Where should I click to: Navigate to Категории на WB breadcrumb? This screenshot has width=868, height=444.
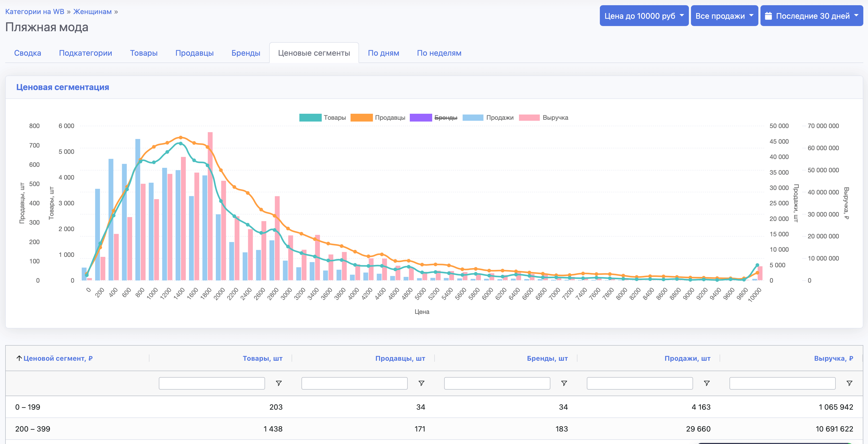pos(34,11)
